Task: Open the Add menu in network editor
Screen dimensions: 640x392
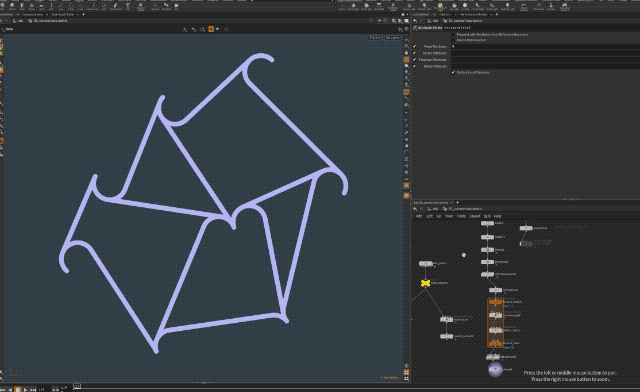Action: pyautogui.click(x=419, y=216)
